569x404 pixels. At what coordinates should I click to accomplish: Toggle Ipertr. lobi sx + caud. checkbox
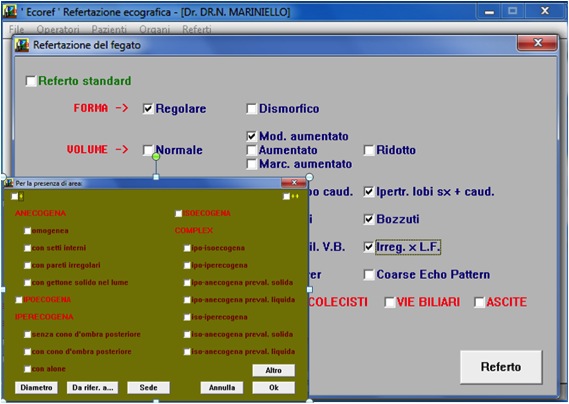pos(369,191)
